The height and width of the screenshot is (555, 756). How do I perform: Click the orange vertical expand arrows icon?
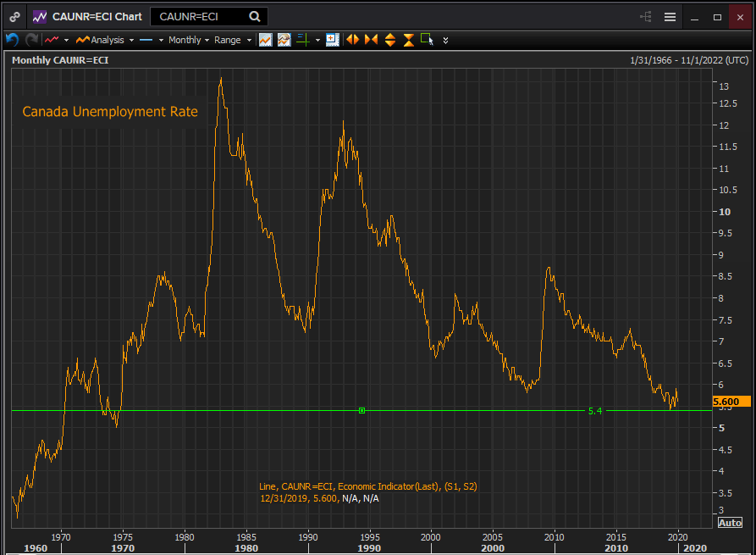coord(390,40)
